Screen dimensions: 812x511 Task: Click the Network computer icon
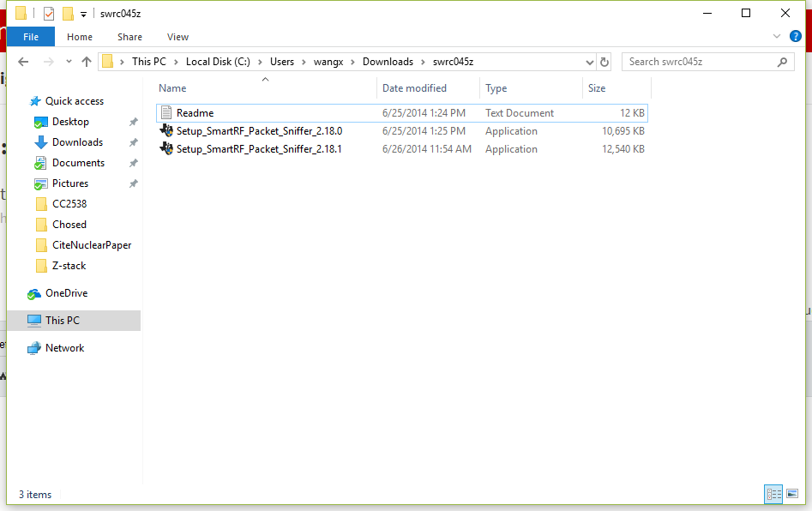(x=34, y=348)
